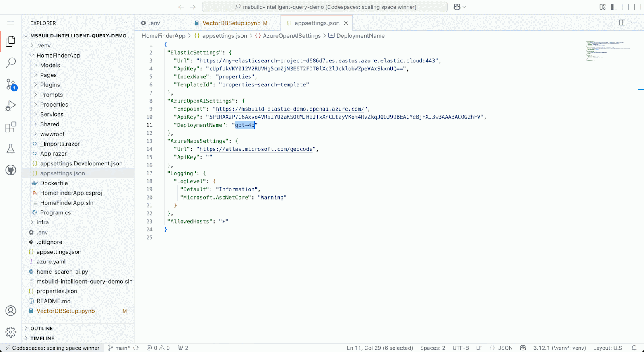Switch to the .env editor tab
Screen dimensions: 644x352
[155, 23]
